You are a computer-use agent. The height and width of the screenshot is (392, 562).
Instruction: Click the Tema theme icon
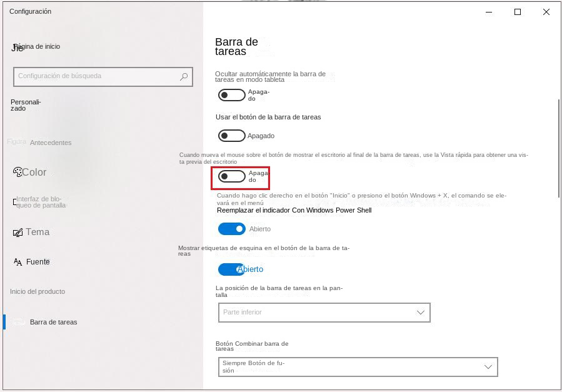tap(18, 233)
